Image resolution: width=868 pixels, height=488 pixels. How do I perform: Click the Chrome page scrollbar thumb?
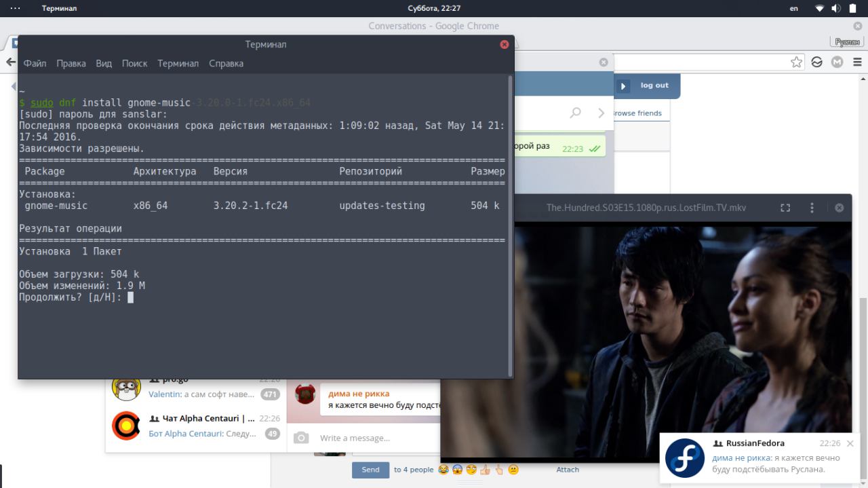[863, 388]
